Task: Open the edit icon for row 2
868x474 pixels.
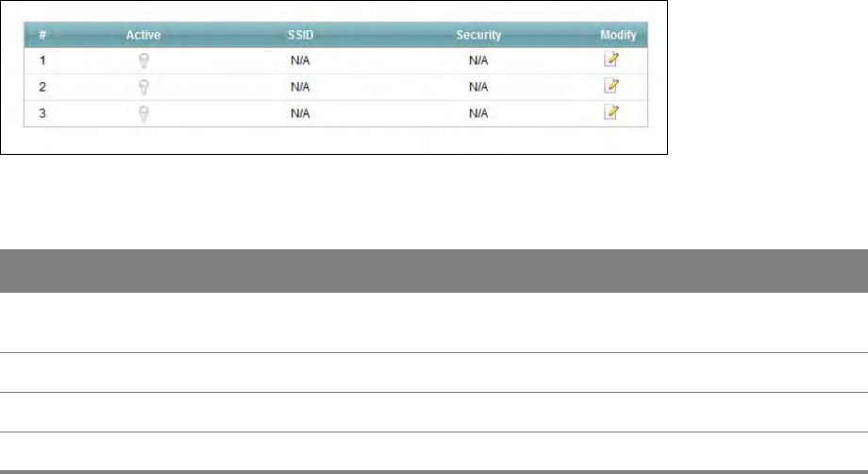Action: click(611, 86)
